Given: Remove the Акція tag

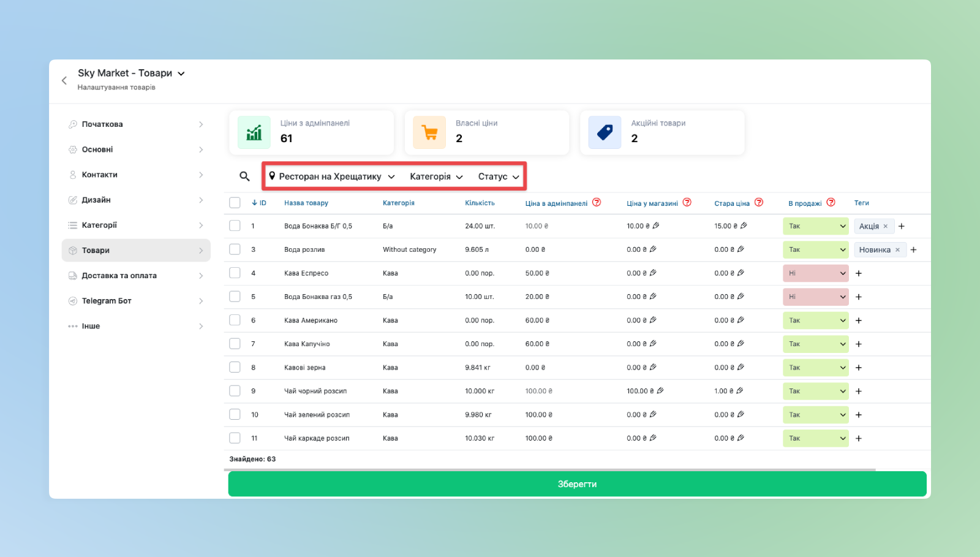Looking at the screenshot, I should (886, 227).
